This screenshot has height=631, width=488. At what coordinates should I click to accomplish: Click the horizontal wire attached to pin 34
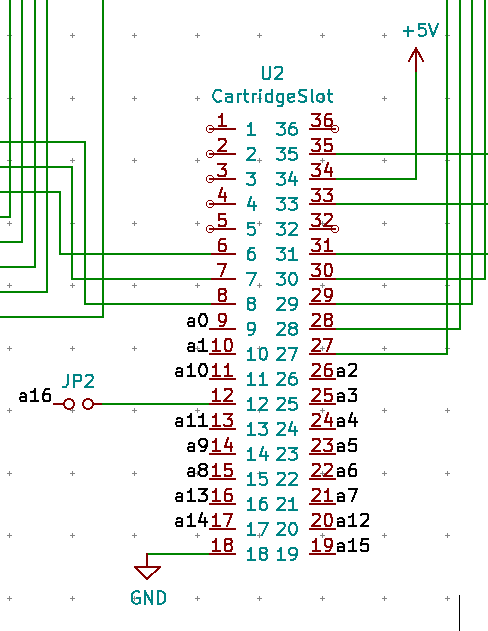tap(375, 179)
